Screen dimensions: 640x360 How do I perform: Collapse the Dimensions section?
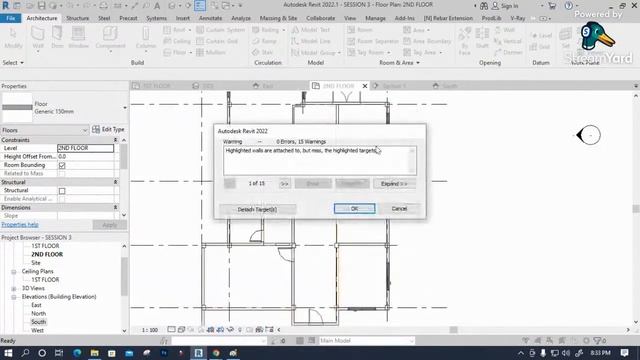[x=115, y=207]
